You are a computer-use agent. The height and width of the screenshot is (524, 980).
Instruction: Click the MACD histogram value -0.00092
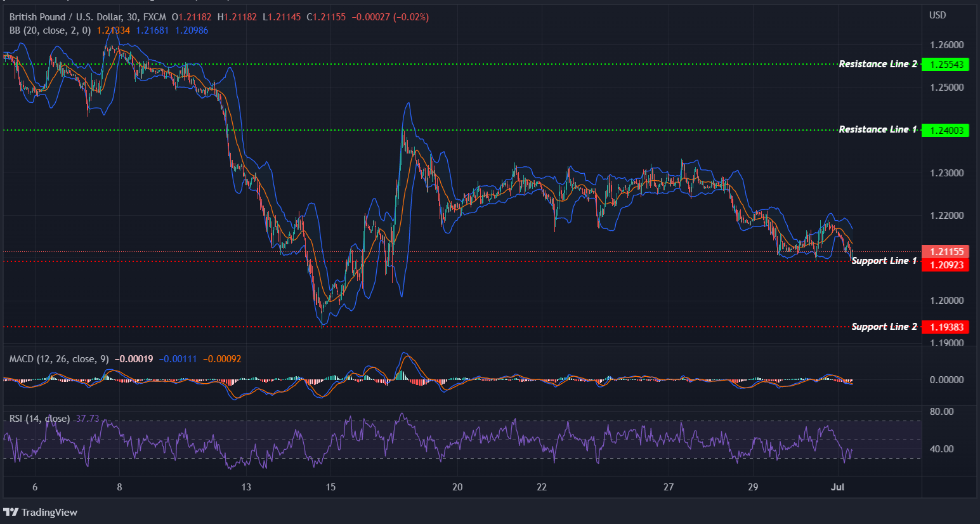click(x=223, y=358)
